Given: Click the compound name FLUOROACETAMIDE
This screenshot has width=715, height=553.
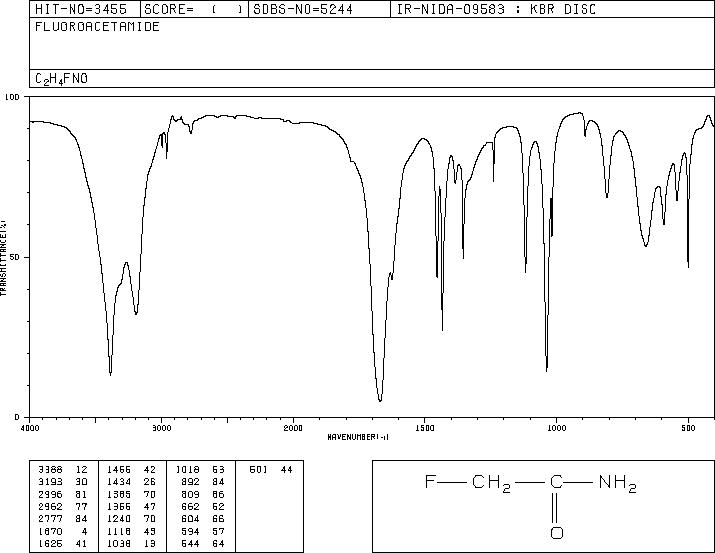Looking at the screenshot, I should [97, 26].
